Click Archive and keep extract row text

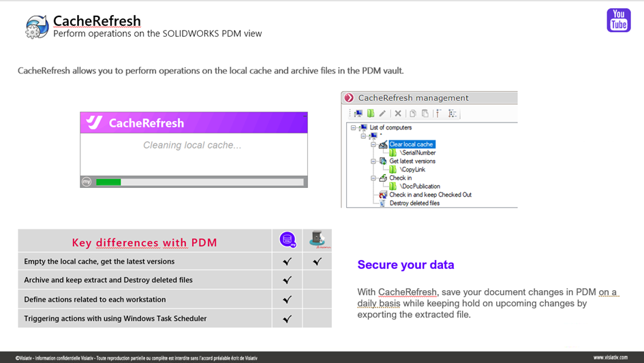click(x=108, y=280)
